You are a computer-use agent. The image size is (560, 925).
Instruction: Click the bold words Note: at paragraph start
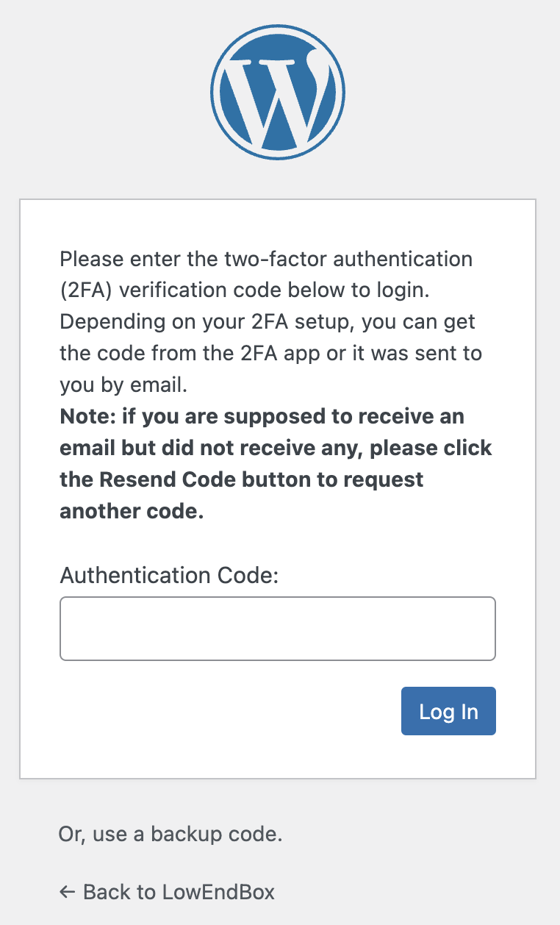tap(88, 416)
